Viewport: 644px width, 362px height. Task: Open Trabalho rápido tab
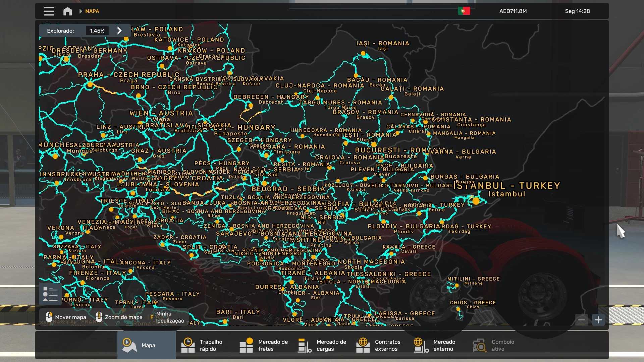click(x=205, y=345)
